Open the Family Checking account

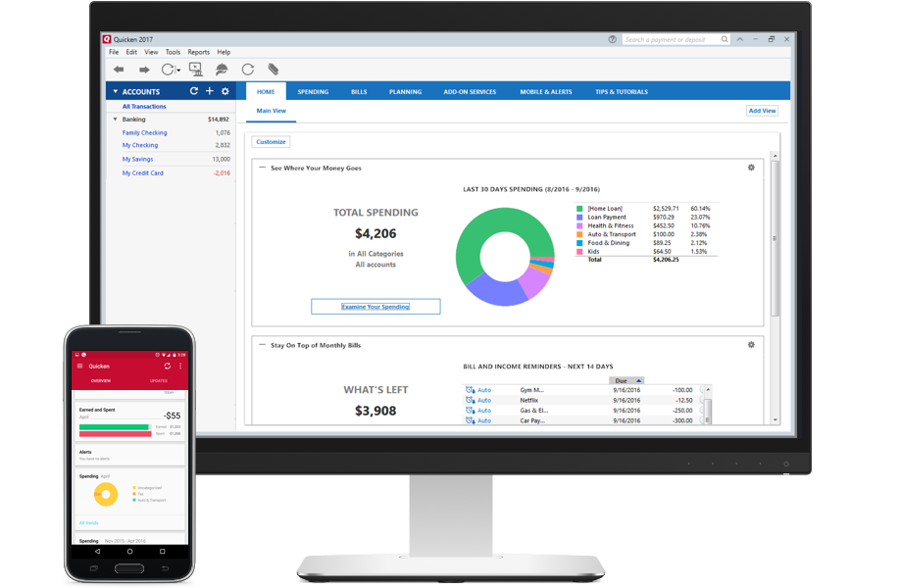(x=144, y=132)
